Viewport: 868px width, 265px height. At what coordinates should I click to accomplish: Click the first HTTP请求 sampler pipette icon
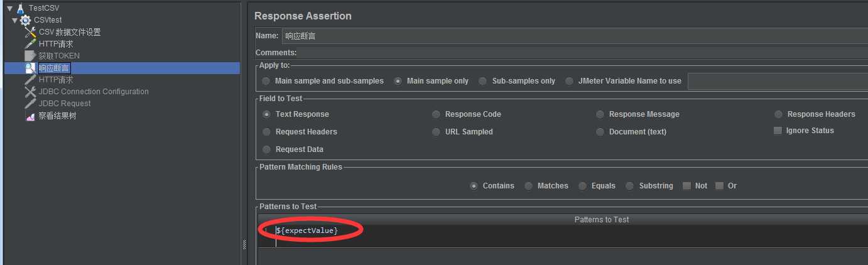coord(30,44)
